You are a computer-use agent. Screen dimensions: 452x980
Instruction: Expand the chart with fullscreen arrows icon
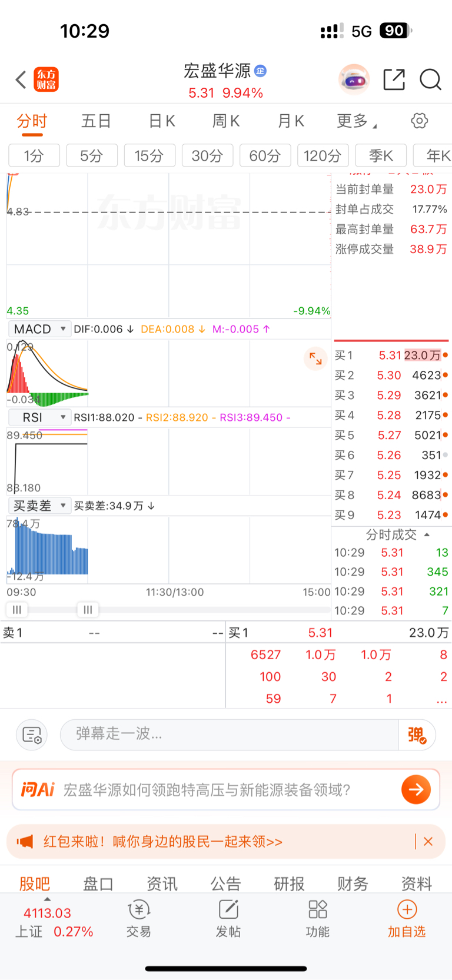(x=315, y=358)
